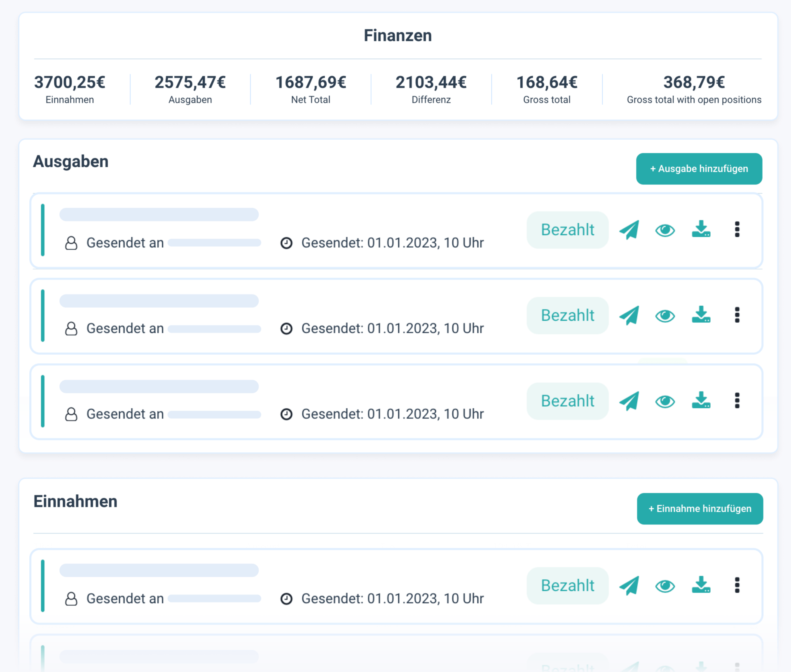Open more options for first Einnahmen entry
The height and width of the screenshot is (672, 791).
coord(737,585)
